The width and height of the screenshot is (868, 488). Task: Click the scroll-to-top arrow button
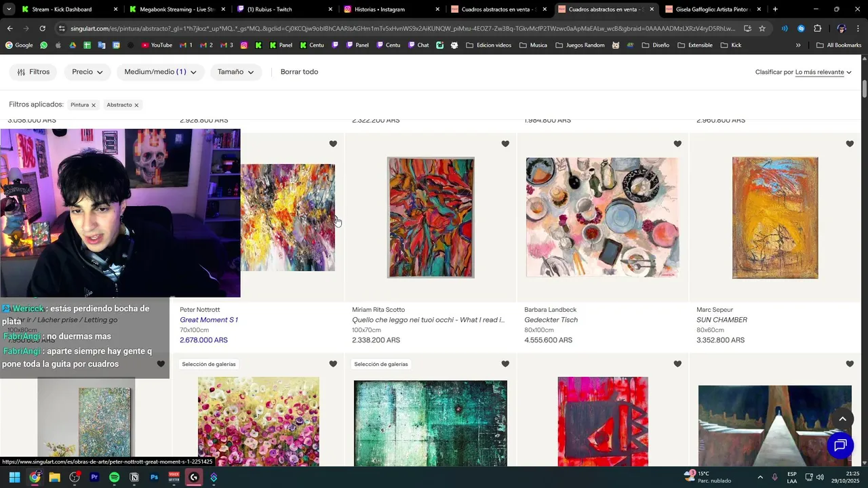(842, 420)
